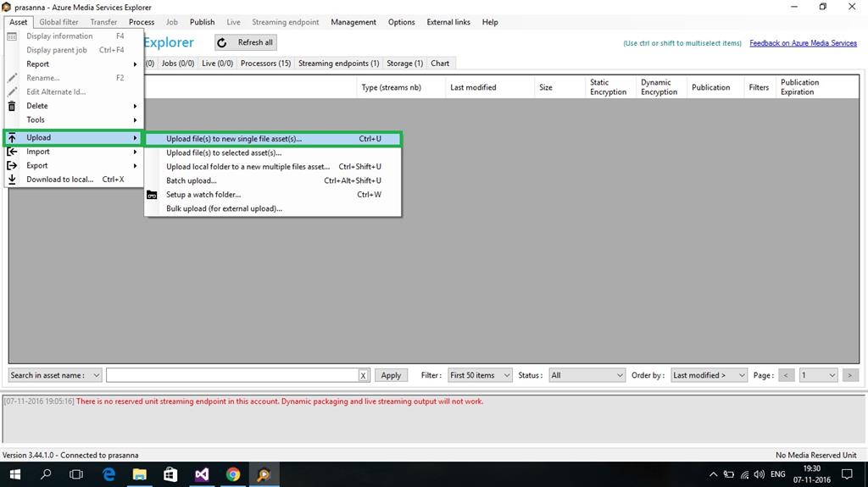Choose Upload file(s) to selected asset(s)
Viewport: 868px width, 487px height.
click(x=273, y=152)
